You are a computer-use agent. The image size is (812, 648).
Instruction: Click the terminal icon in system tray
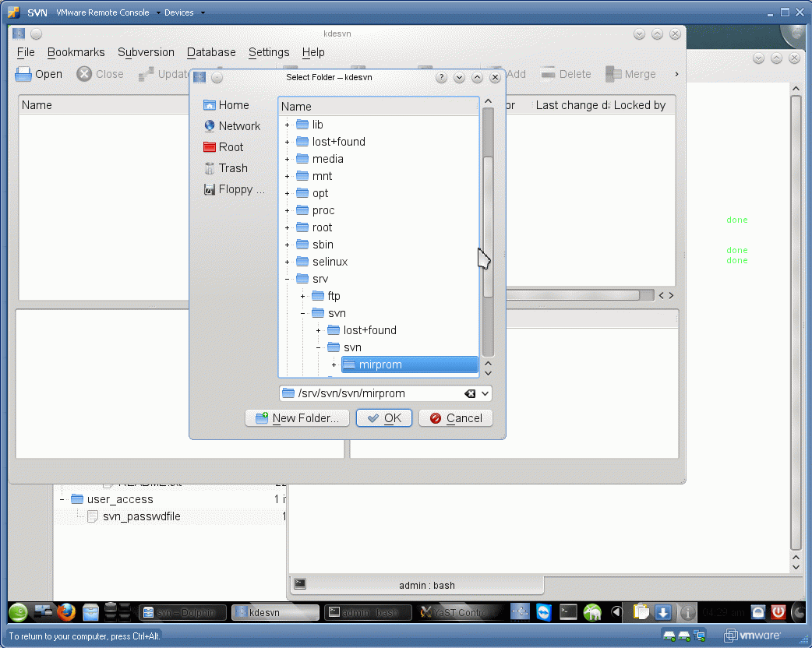coord(568,612)
